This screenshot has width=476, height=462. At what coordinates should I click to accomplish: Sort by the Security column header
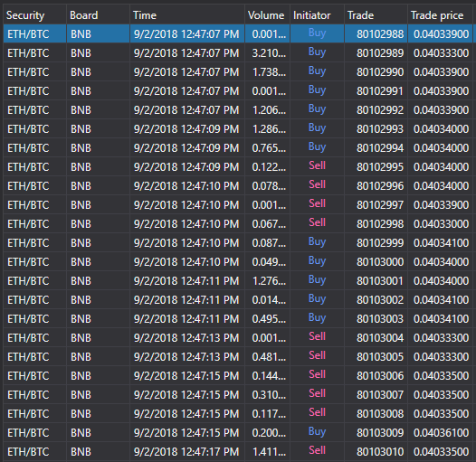click(x=34, y=15)
